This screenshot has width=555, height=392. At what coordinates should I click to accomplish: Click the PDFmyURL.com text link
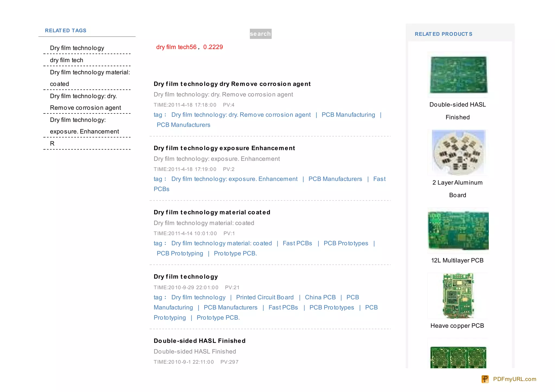514,379
